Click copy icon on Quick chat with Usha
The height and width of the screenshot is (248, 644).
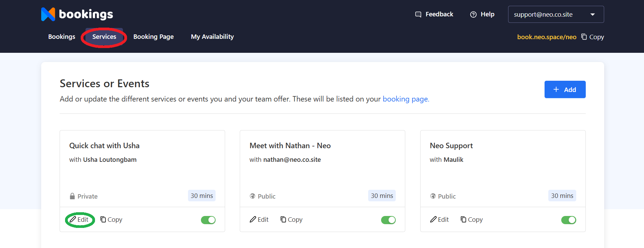tap(103, 219)
